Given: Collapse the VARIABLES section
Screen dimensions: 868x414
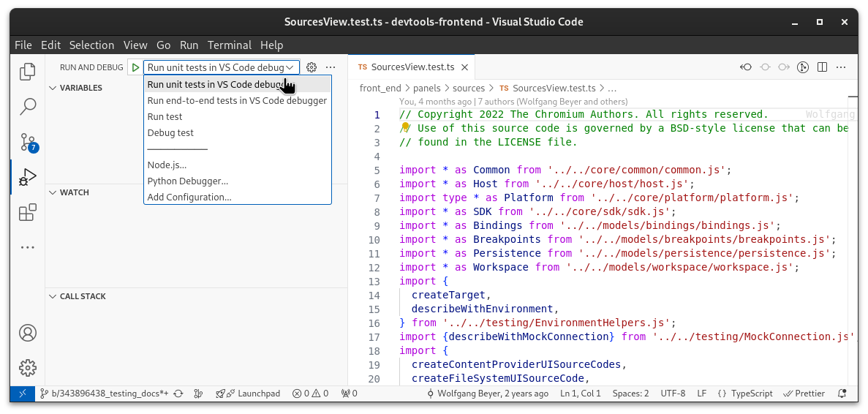Looking at the screenshot, I should click(x=80, y=88).
